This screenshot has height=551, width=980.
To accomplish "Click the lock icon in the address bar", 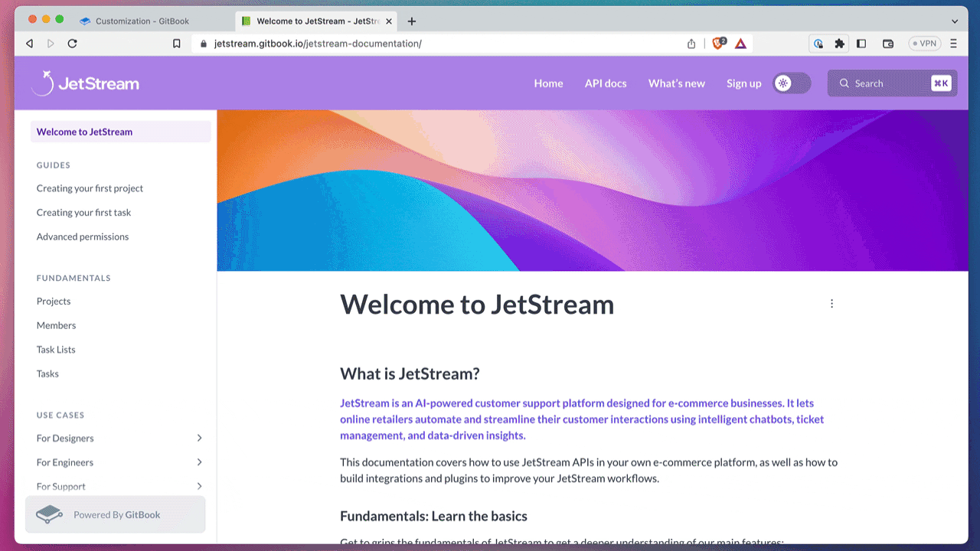I will [x=204, y=44].
